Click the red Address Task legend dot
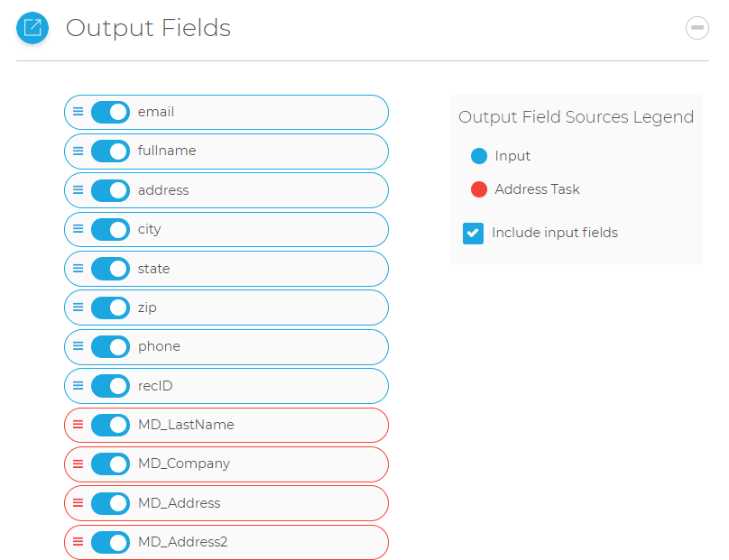The width and height of the screenshot is (729, 560). click(479, 189)
